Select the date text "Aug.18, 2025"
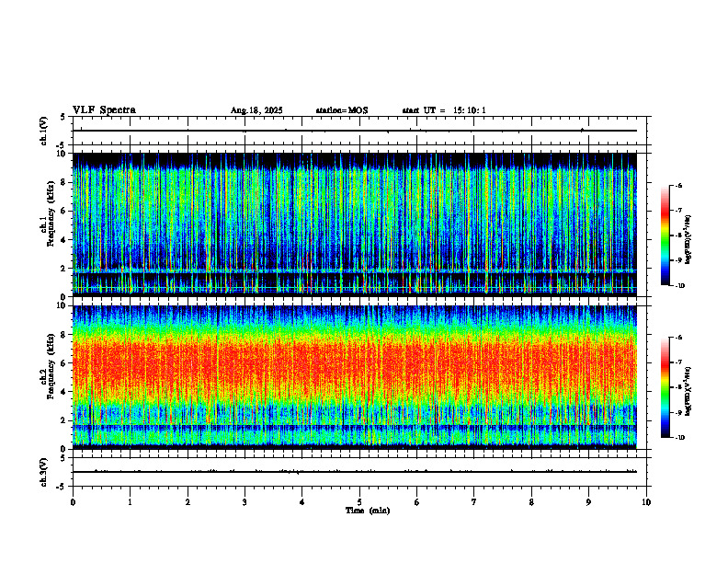The height and width of the screenshot is (563, 728). [256, 110]
